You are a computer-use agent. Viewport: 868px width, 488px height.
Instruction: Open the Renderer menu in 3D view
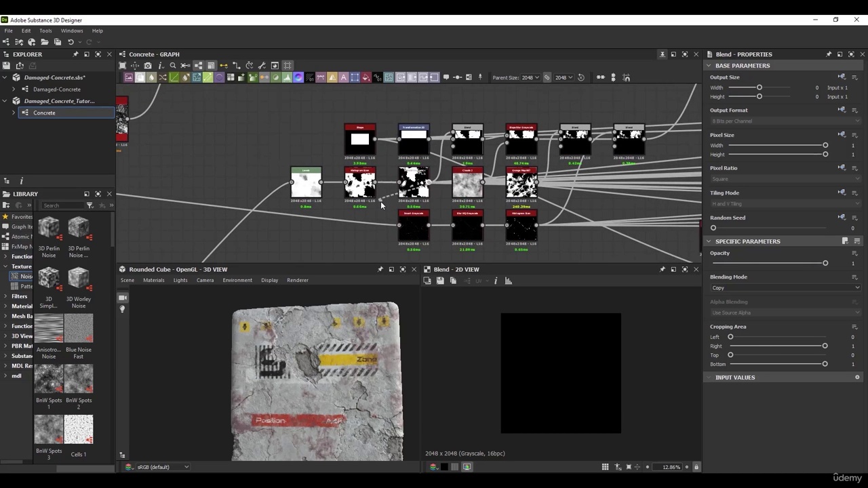pos(298,281)
